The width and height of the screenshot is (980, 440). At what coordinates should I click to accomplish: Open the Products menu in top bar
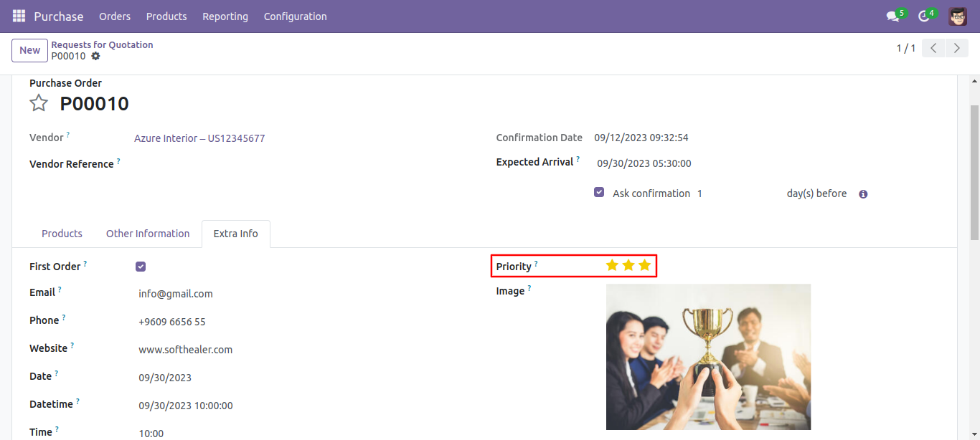166,16
